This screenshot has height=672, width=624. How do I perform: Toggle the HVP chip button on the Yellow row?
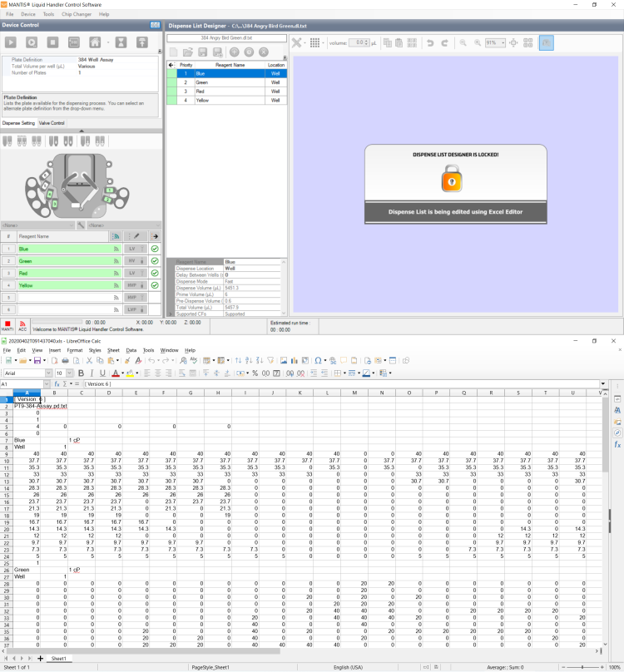click(x=136, y=285)
